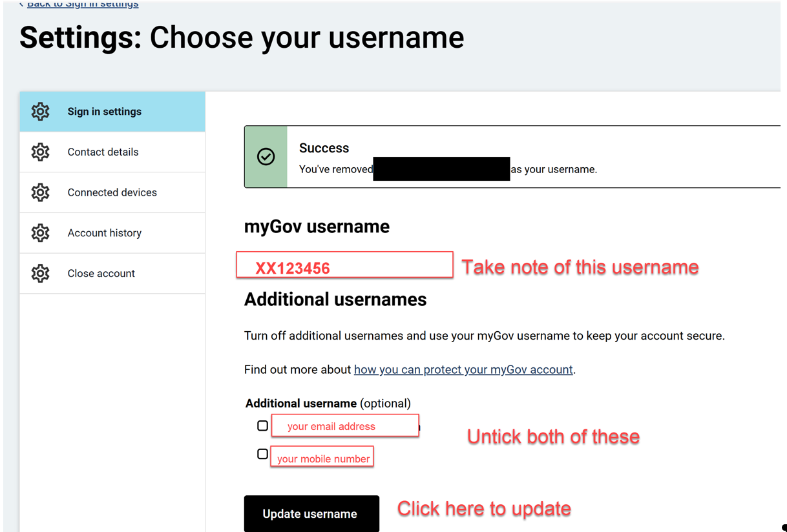Click the back chevron arrow at top

21,4
